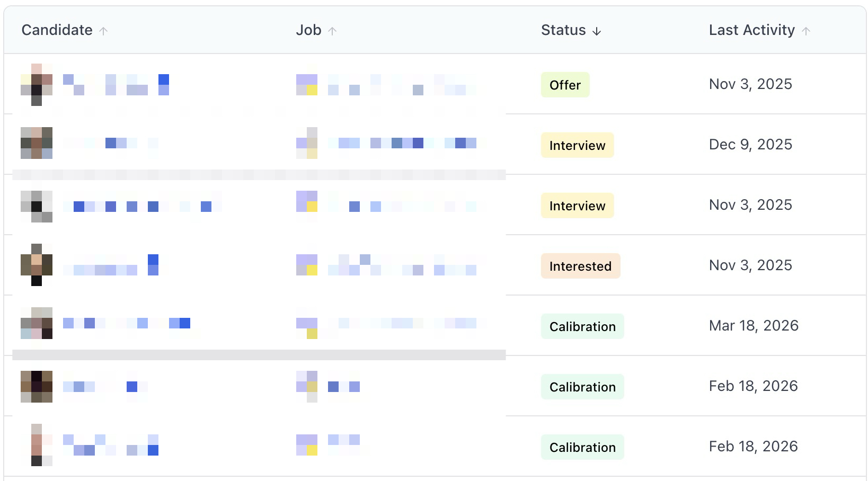Click the Status column header label
This screenshot has width=868, height=481.
tap(563, 30)
